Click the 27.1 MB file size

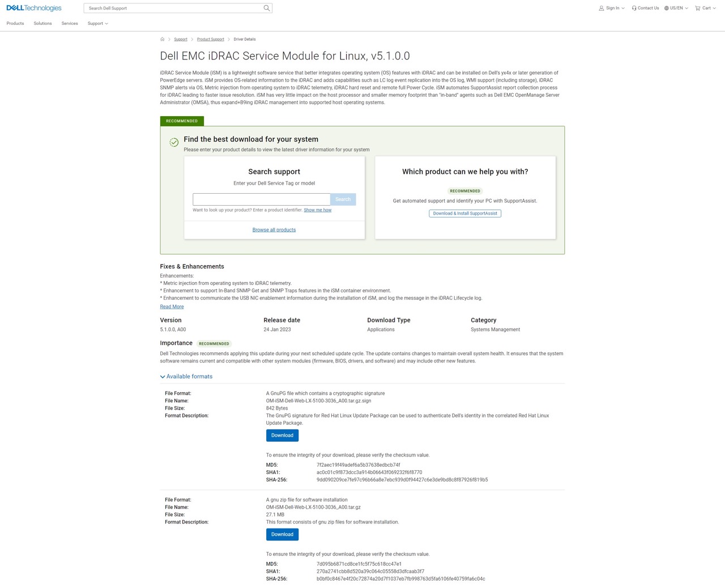(x=275, y=515)
